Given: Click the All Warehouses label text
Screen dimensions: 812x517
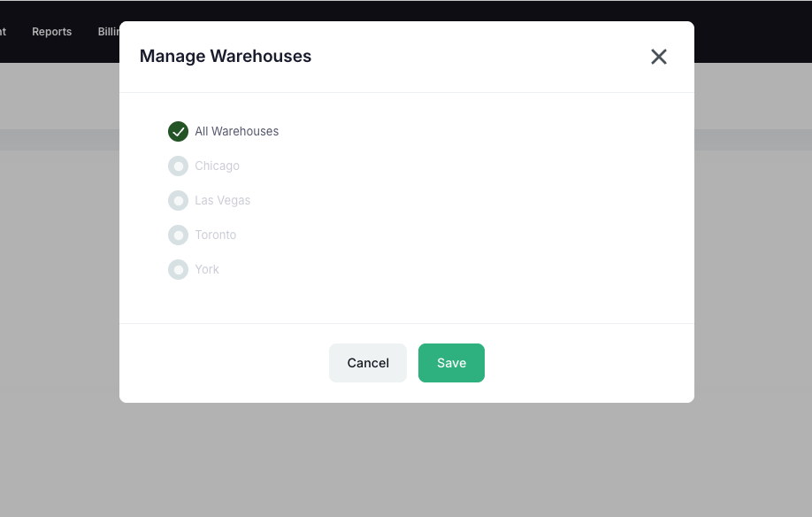Looking at the screenshot, I should (x=236, y=131).
